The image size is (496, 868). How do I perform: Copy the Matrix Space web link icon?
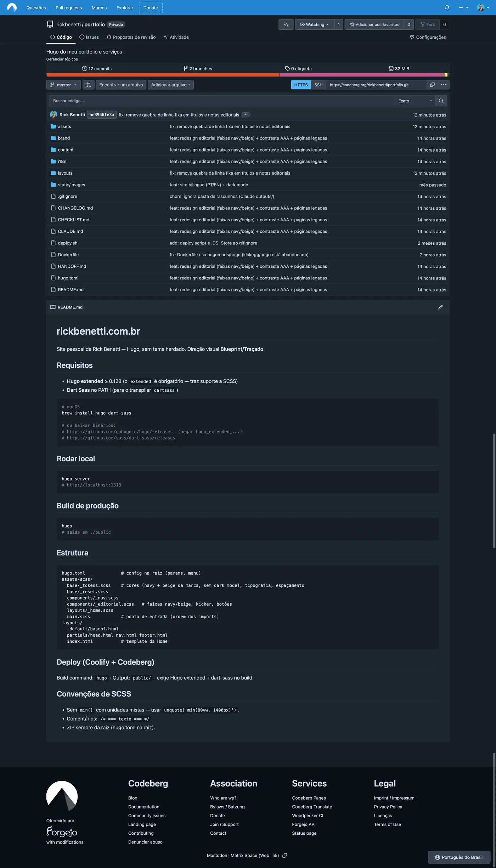284,855
